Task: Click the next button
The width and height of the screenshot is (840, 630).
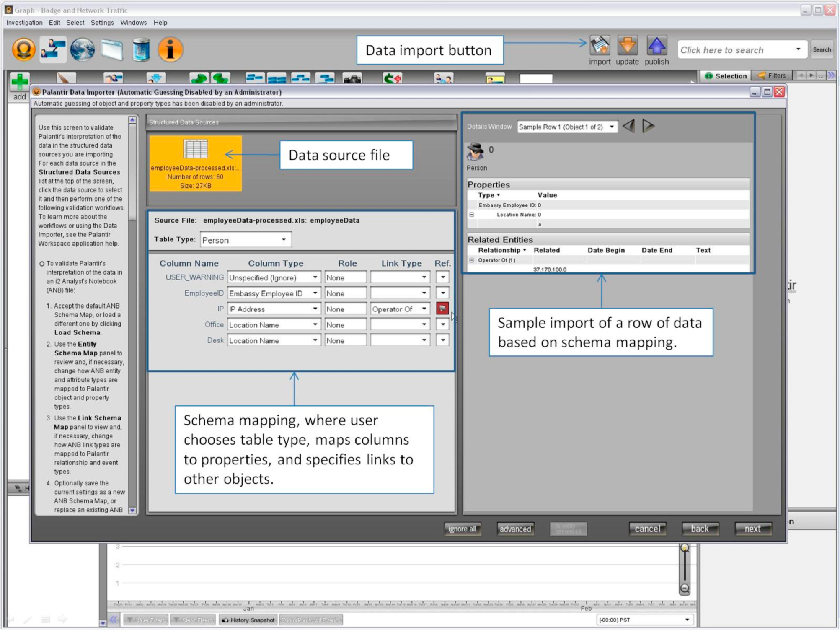Action: (x=752, y=529)
